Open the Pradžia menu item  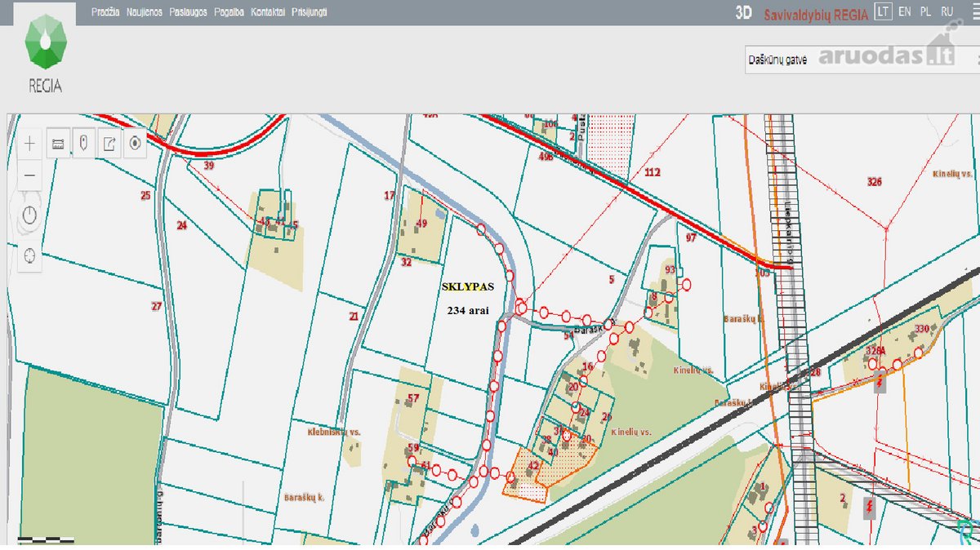click(x=105, y=12)
